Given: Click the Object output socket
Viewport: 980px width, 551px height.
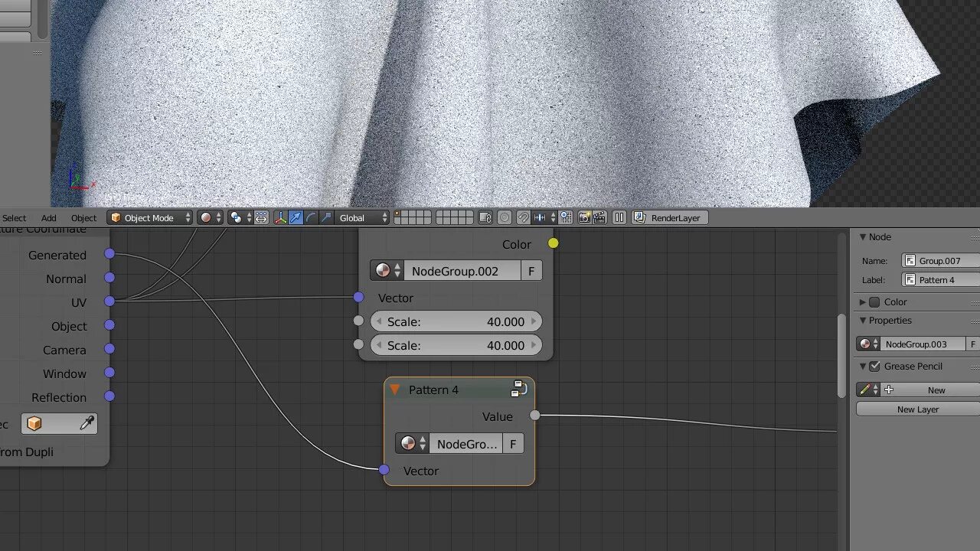Looking at the screenshot, I should coord(109,325).
